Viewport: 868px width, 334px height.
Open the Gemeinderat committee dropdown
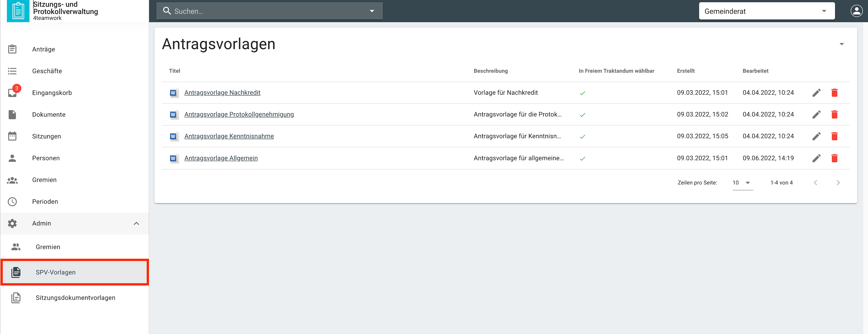tap(767, 11)
